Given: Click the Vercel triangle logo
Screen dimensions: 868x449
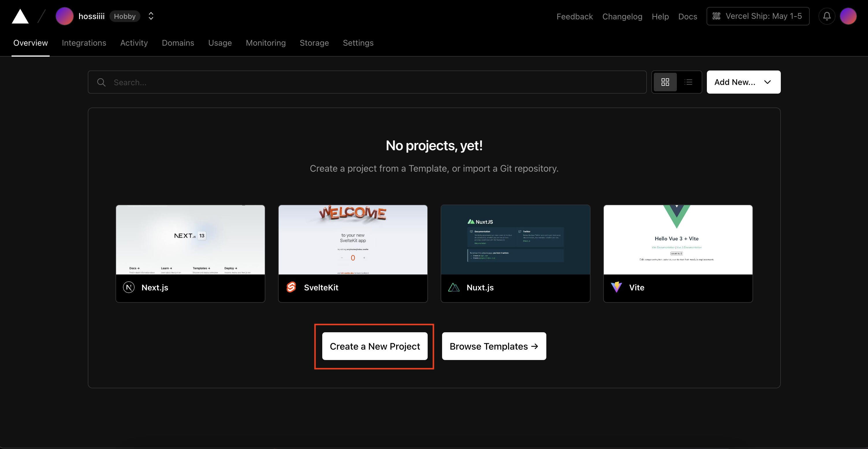Looking at the screenshot, I should point(20,16).
